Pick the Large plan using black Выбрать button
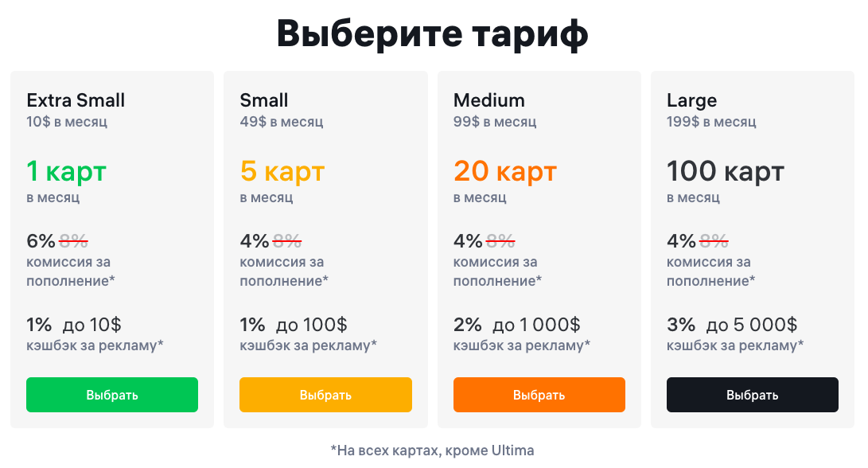Viewport: 868px width, 468px height. (x=753, y=394)
